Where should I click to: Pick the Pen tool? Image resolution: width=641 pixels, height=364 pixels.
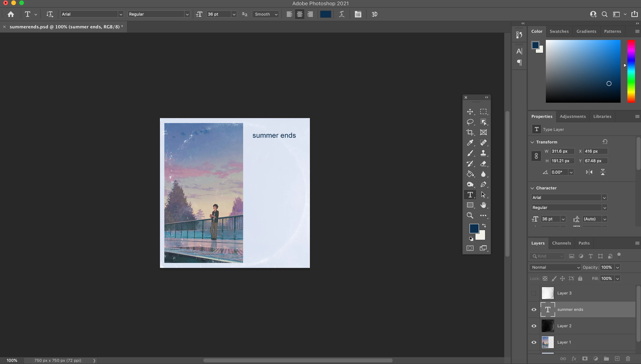[x=483, y=184]
